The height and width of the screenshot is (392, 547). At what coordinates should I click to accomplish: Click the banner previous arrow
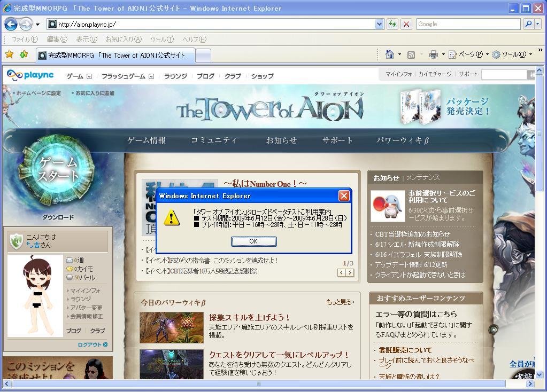(x=342, y=273)
